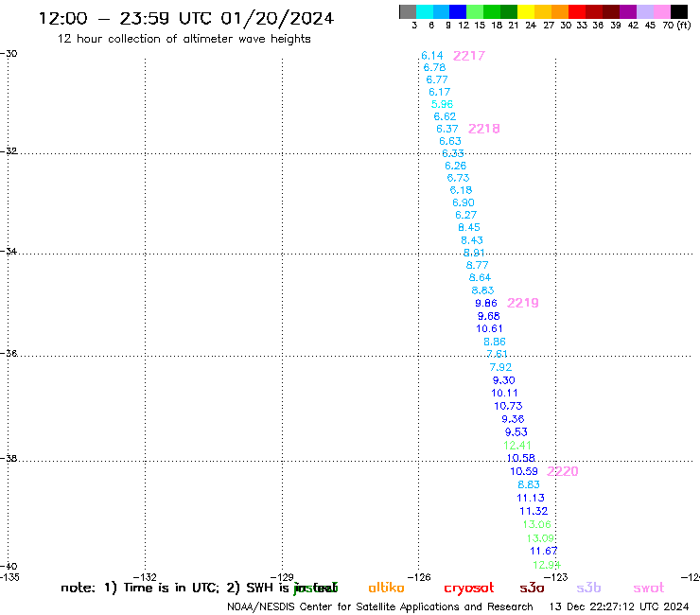
Task: Click wave height value 6.73
Action: (x=458, y=178)
